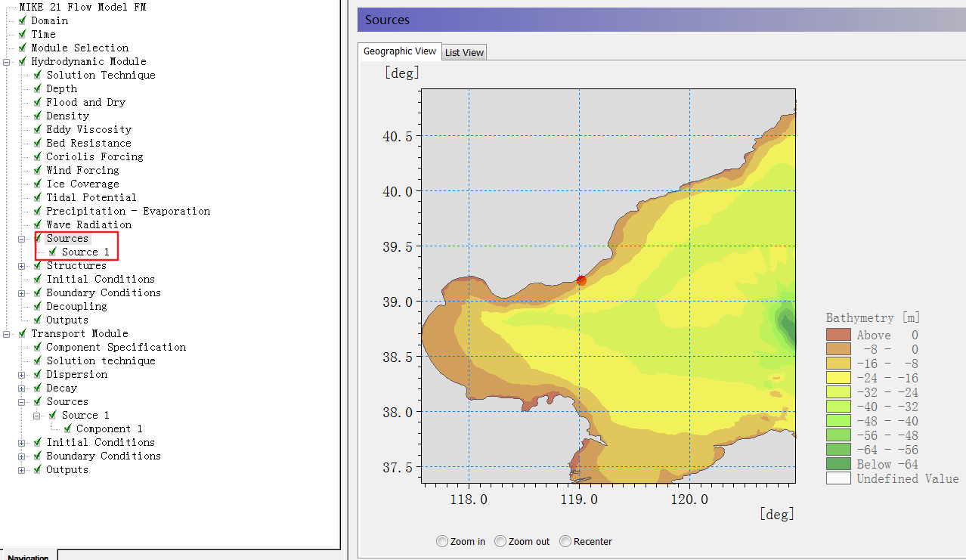Screen dimensions: 966x560
Task: Select Solution technique under Transport Module
Action: tap(101, 360)
